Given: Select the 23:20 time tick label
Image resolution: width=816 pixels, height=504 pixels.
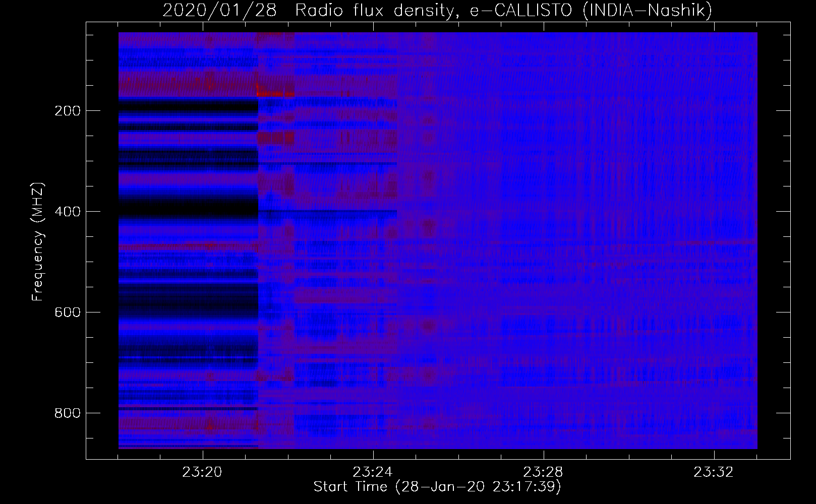Looking at the screenshot, I should click(x=202, y=472).
